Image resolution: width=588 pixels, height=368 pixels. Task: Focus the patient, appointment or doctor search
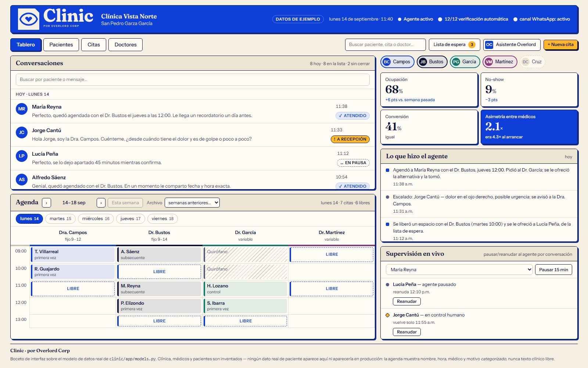pos(385,45)
